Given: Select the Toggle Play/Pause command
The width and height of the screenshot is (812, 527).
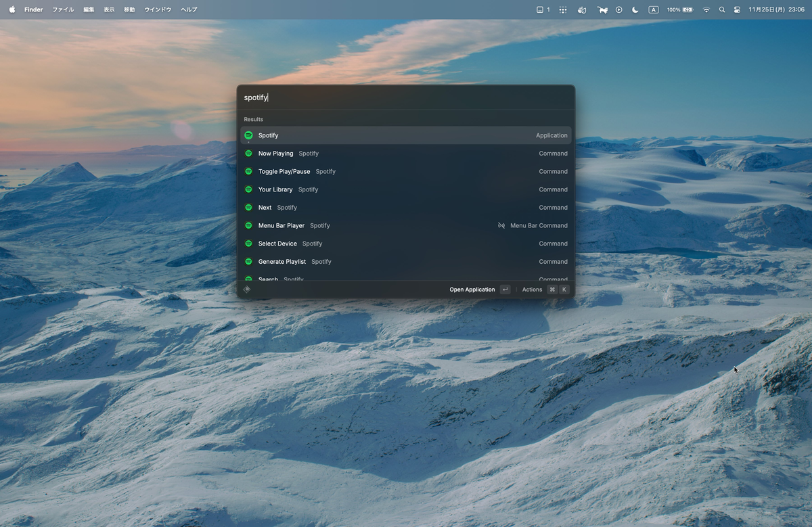Looking at the screenshot, I should (x=406, y=171).
